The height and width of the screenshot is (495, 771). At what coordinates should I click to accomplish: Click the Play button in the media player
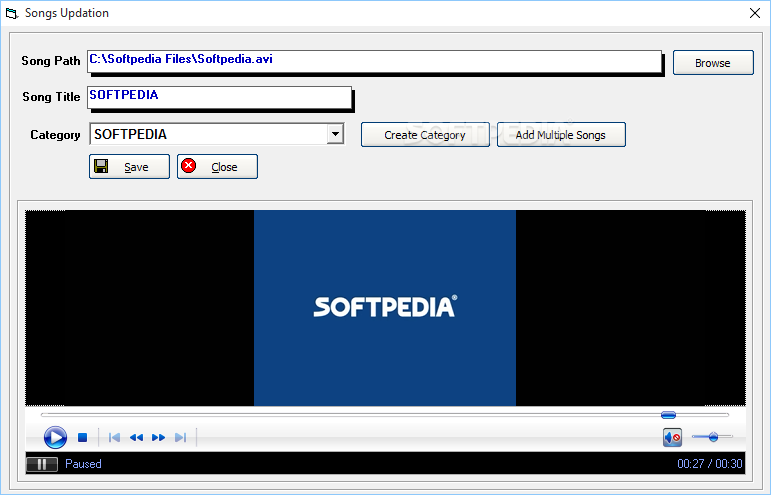click(55, 437)
